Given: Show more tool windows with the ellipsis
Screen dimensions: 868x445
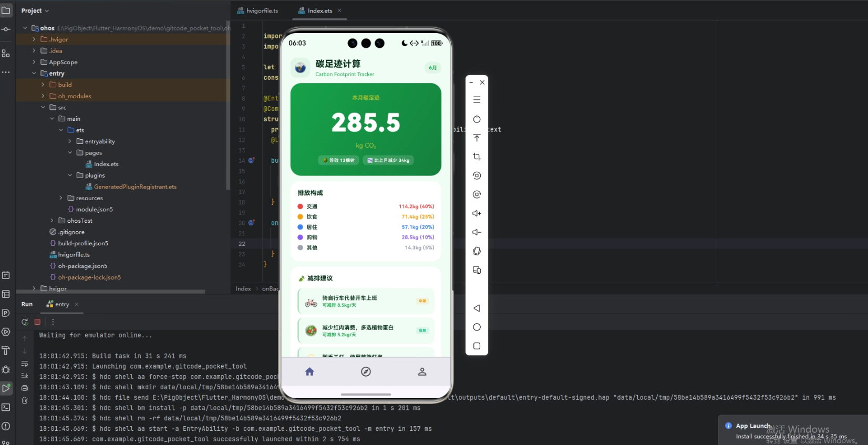Looking at the screenshot, I should [x=6, y=72].
